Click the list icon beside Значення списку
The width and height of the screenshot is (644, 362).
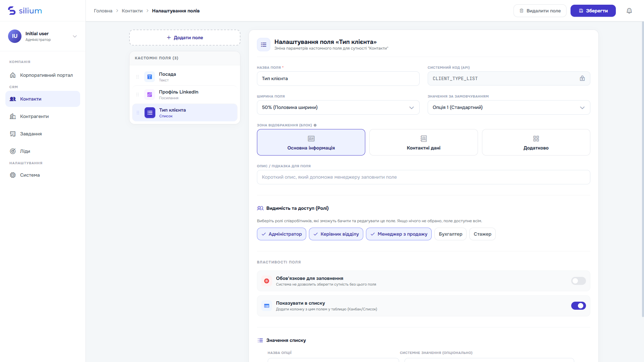click(x=260, y=340)
